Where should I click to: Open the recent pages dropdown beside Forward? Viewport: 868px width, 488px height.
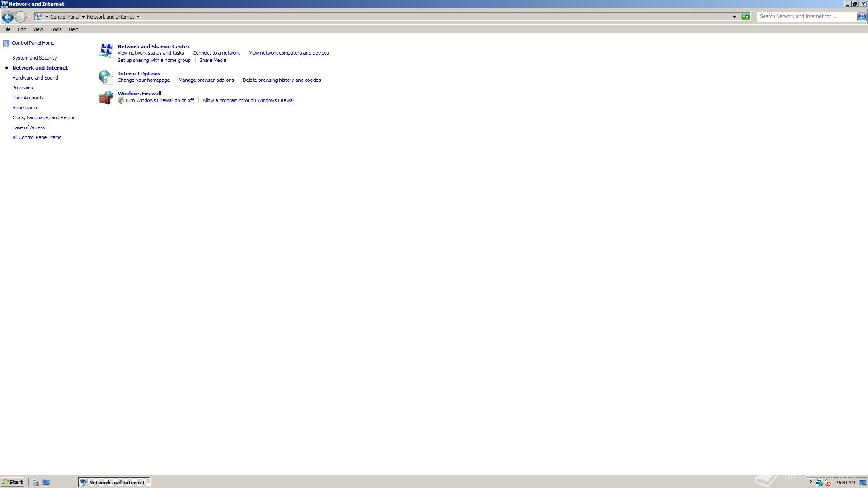(x=28, y=17)
